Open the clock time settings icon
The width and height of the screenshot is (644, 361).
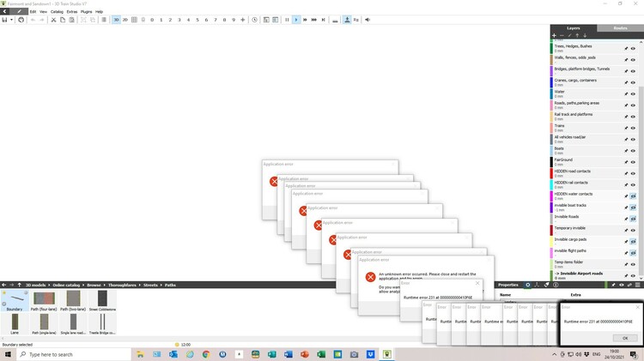coord(255,20)
